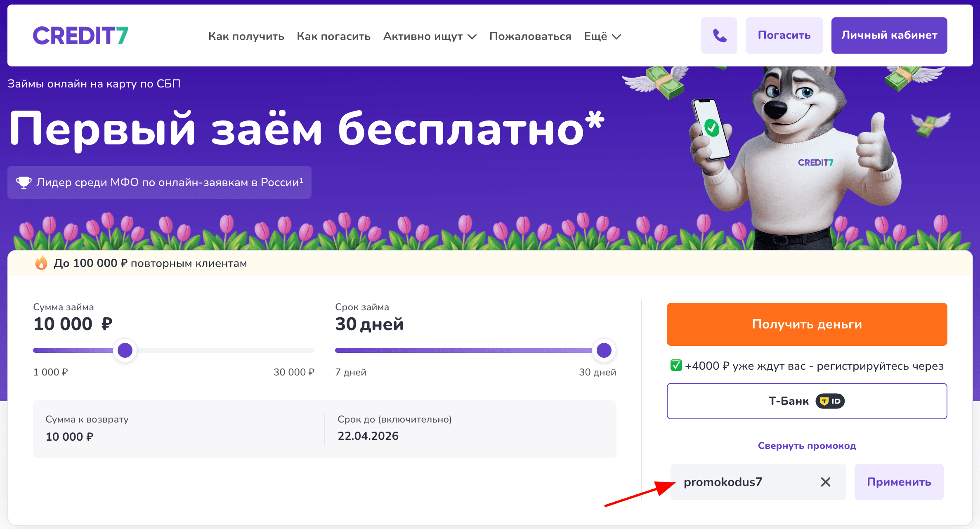Click the fire icon next to the 100 000 ₽ offer
The image size is (980, 529).
[42, 263]
